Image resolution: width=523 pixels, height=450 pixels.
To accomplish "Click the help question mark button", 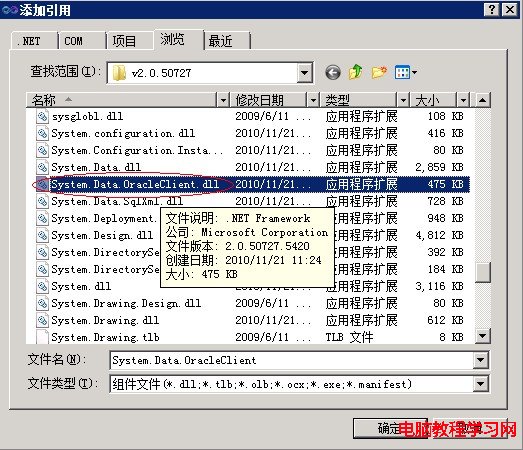I will pos(492,9).
